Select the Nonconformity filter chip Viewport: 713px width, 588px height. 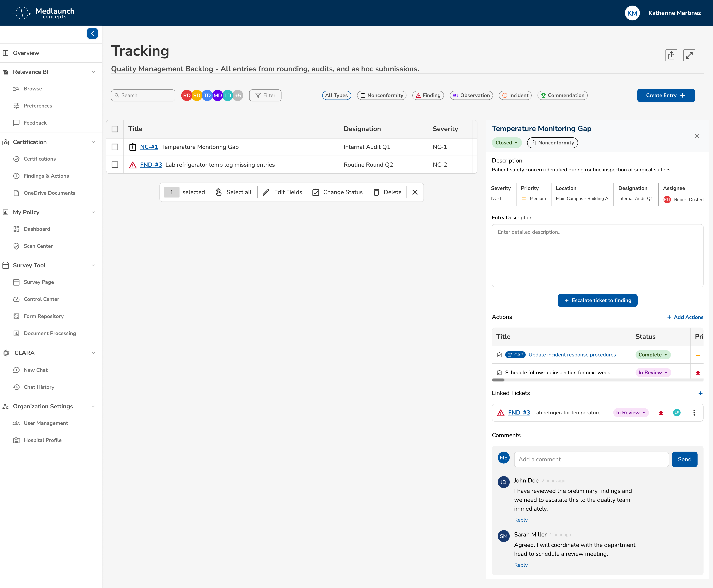(x=382, y=96)
